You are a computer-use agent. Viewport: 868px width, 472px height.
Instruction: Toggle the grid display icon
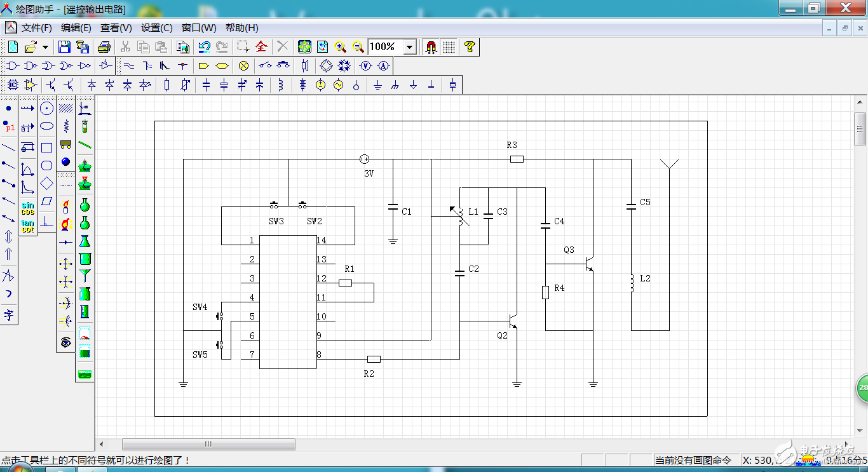pyautogui.click(x=449, y=46)
